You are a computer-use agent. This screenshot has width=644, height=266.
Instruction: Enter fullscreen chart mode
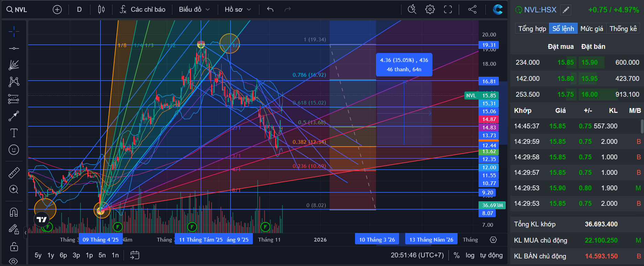(x=448, y=10)
